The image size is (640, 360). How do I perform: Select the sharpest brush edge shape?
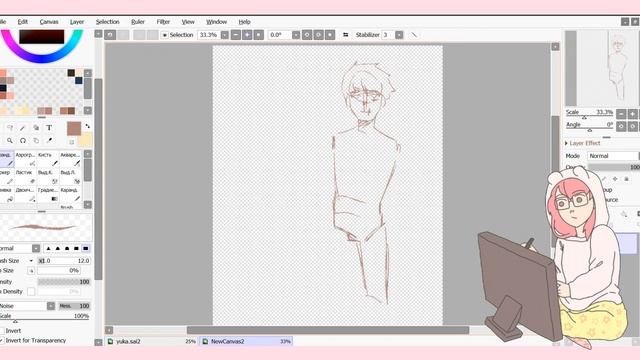(48, 248)
